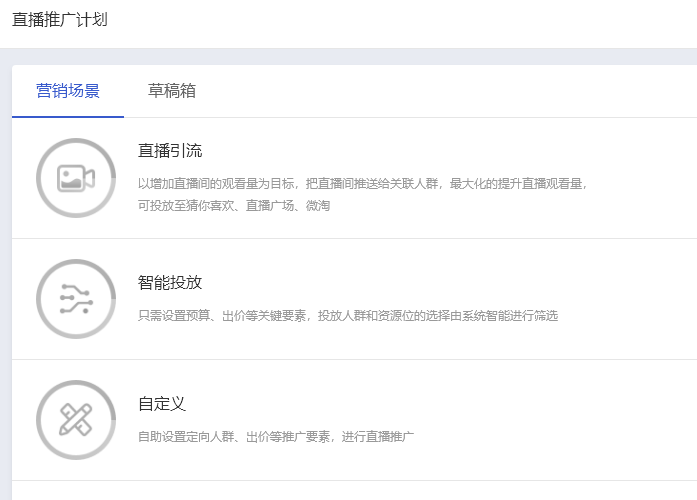Click the description starting with 自助设置定向人群
The height and width of the screenshot is (500, 697).
(x=275, y=437)
